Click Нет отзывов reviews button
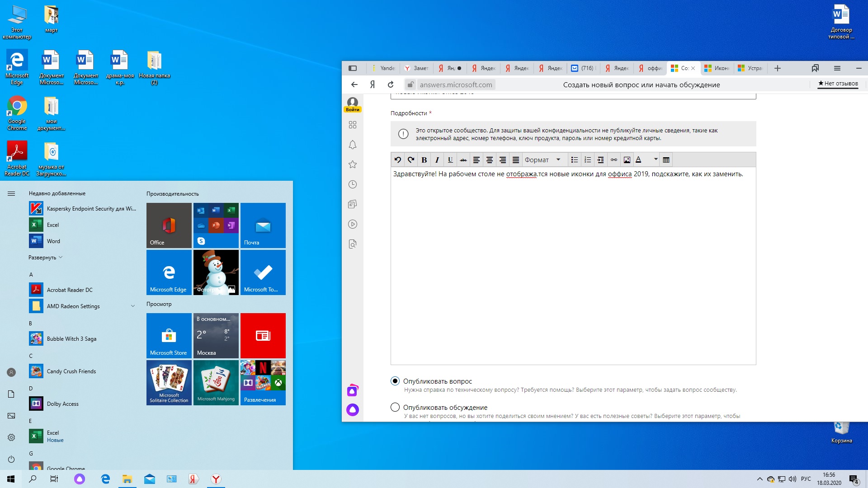The height and width of the screenshot is (488, 868). 838,84
